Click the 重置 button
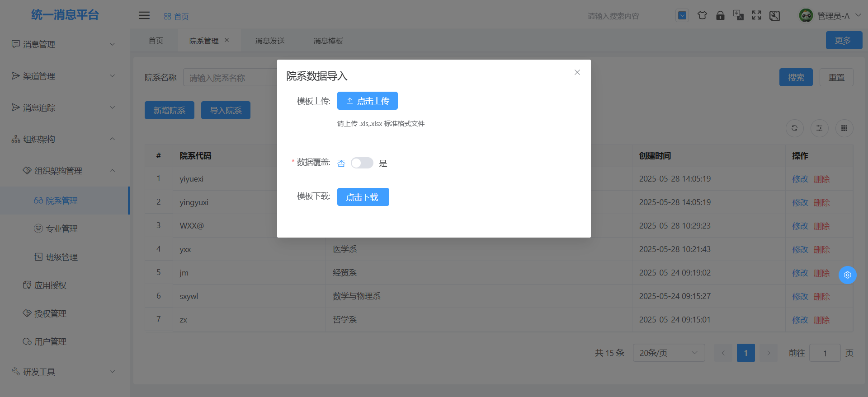 (836, 77)
